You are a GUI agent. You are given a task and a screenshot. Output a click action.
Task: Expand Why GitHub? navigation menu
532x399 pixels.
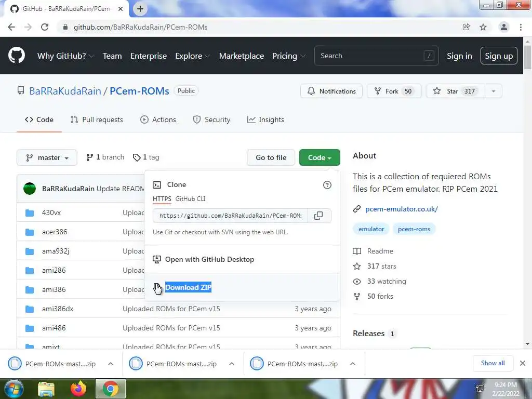pos(65,56)
